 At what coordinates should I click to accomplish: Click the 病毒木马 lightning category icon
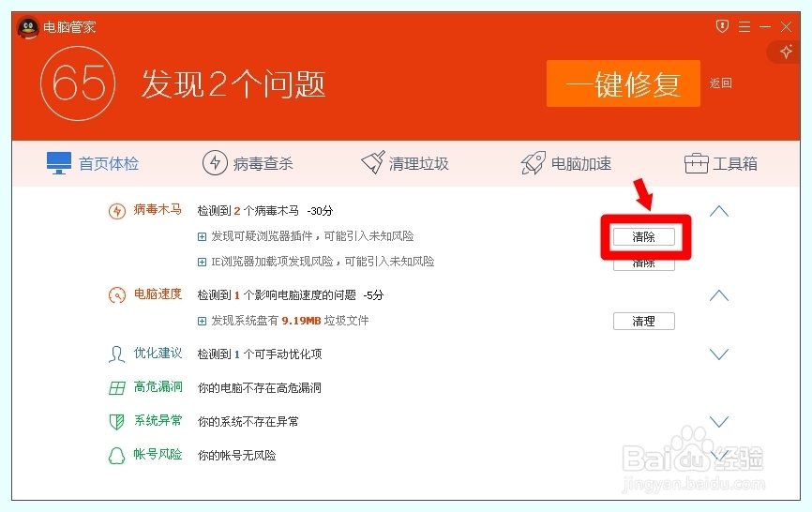[x=117, y=211]
